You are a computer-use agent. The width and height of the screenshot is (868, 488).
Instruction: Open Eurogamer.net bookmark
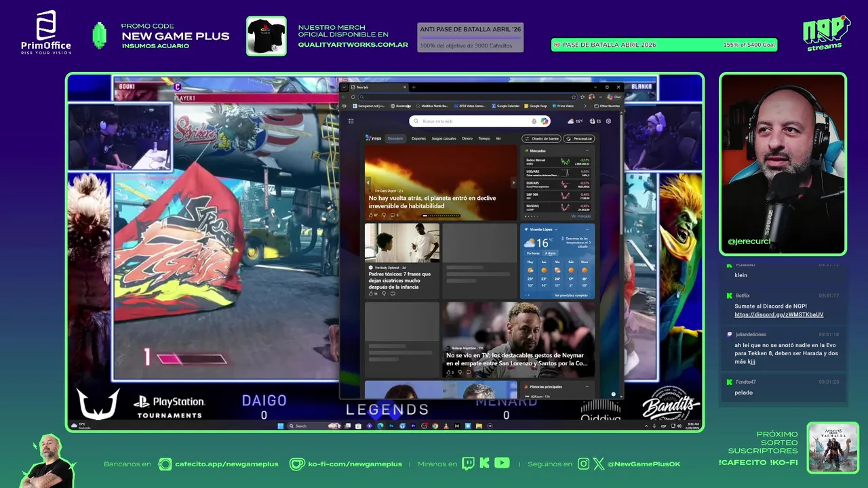369,106
